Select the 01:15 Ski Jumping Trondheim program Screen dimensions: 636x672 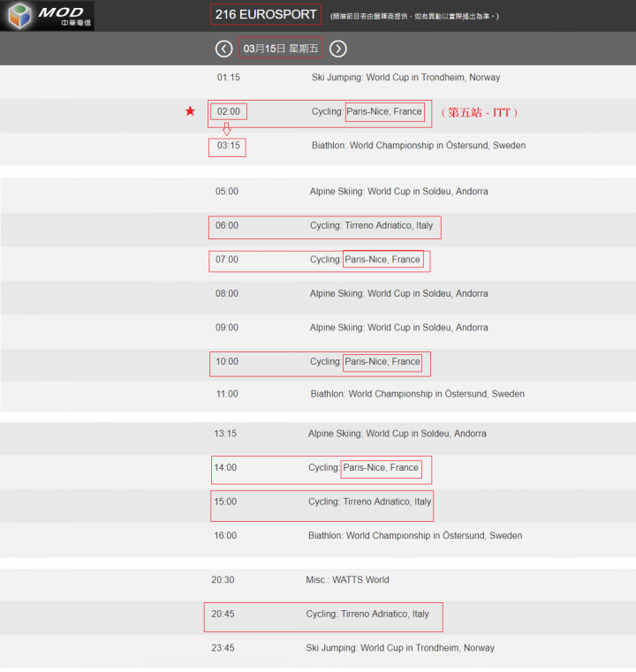pyautogui.click(x=405, y=78)
